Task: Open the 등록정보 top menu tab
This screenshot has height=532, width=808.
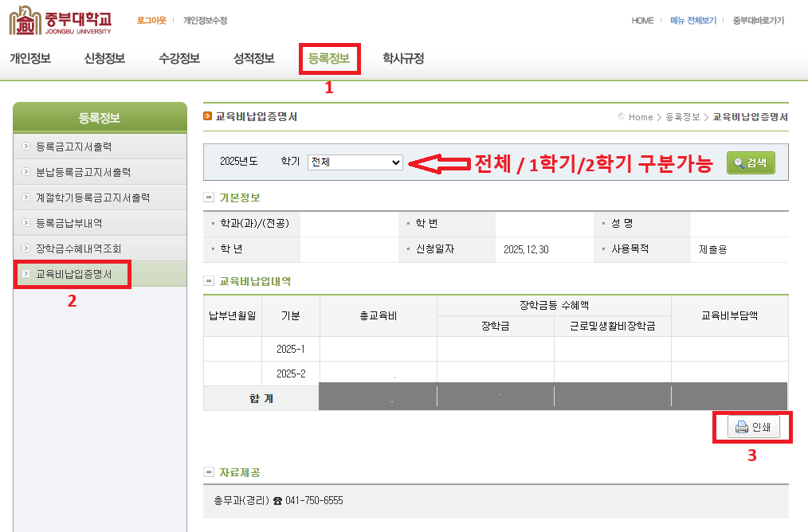Action: (329, 58)
